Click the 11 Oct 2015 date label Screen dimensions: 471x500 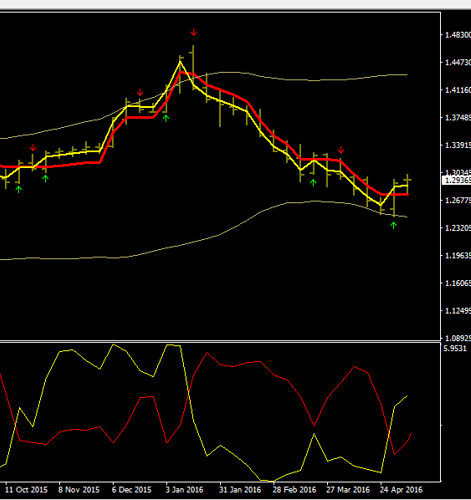[26, 490]
